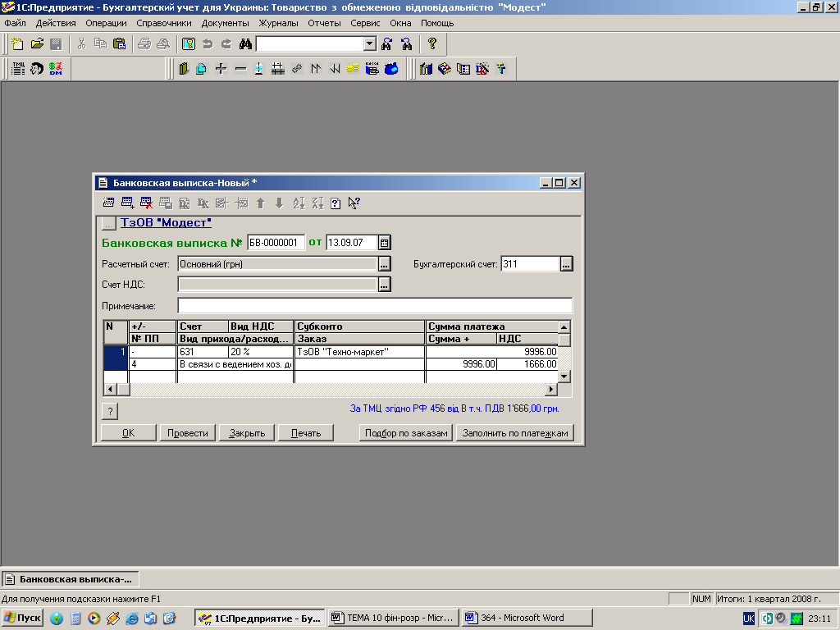Click the currency rates $ DM icon

point(56,69)
